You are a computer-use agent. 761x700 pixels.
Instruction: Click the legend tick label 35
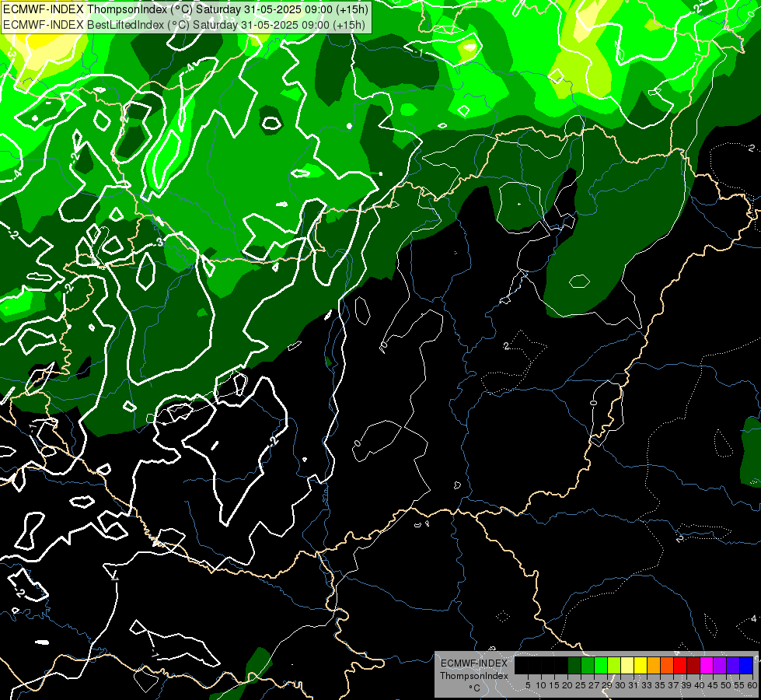tap(661, 685)
